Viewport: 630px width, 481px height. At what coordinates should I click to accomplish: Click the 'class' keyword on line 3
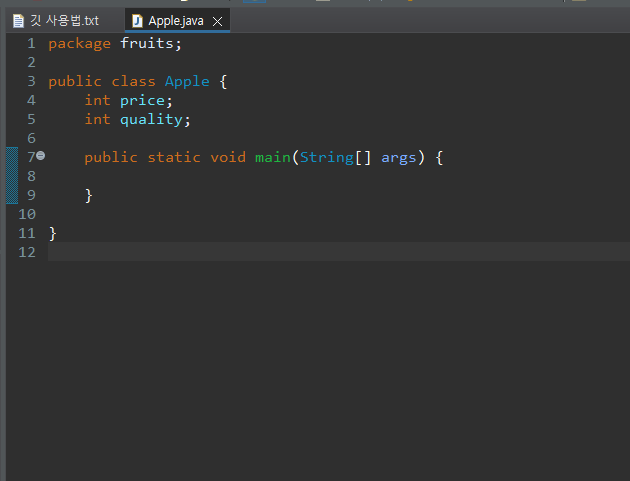(x=133, y=82)
